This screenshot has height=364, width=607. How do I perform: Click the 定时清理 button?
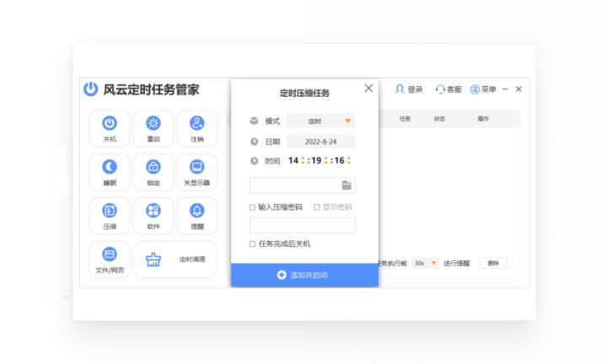pyautogui.click(x=175, y=260)
